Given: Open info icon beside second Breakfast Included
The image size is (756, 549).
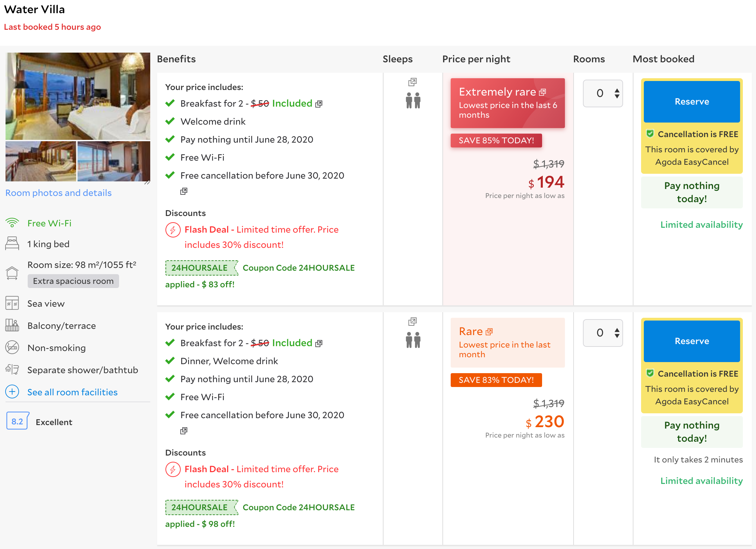Looking at the screenshot, I should pyautogui.click(x=319, y=343).
